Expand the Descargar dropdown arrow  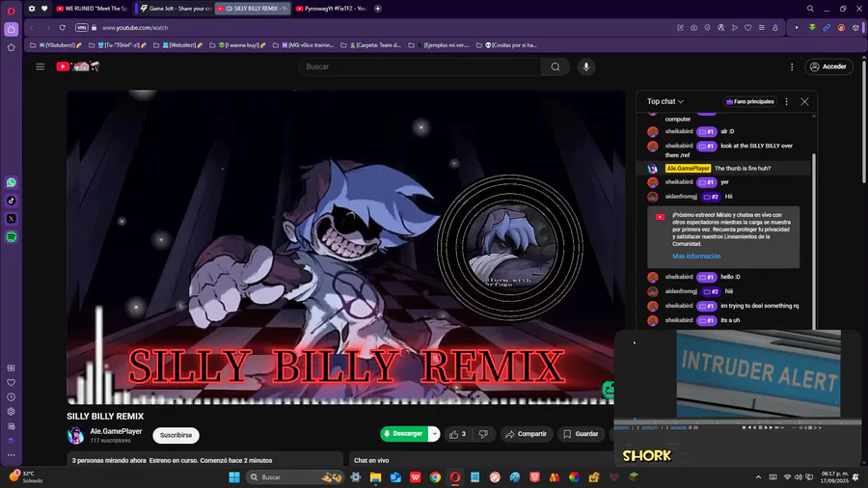[435, 434]
